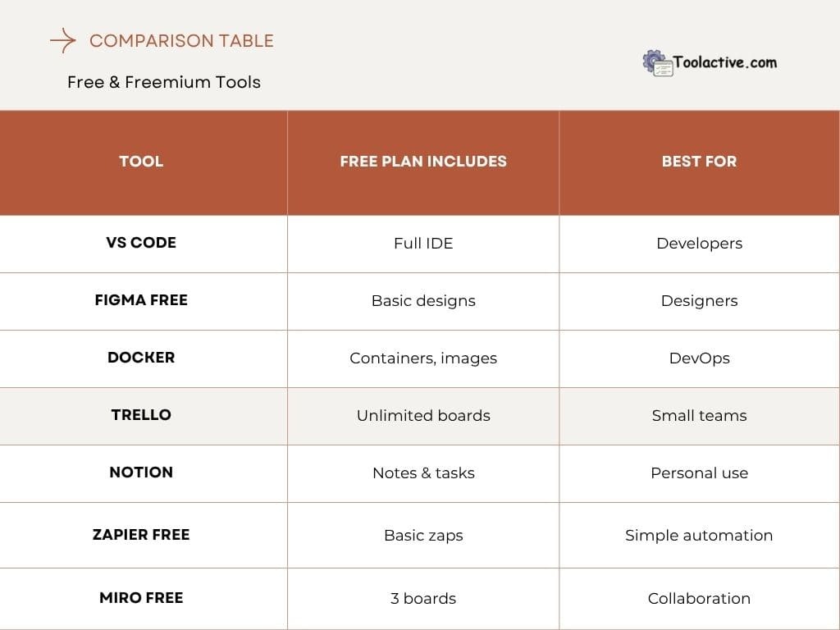
Task: Select the Developers cell for VS Code
Action: click(698, 243)
